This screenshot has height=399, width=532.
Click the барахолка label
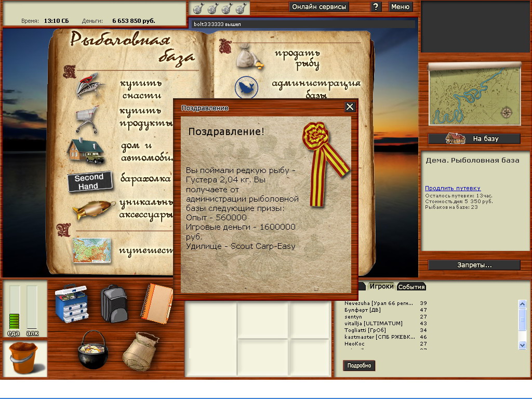tap(145, 179)
